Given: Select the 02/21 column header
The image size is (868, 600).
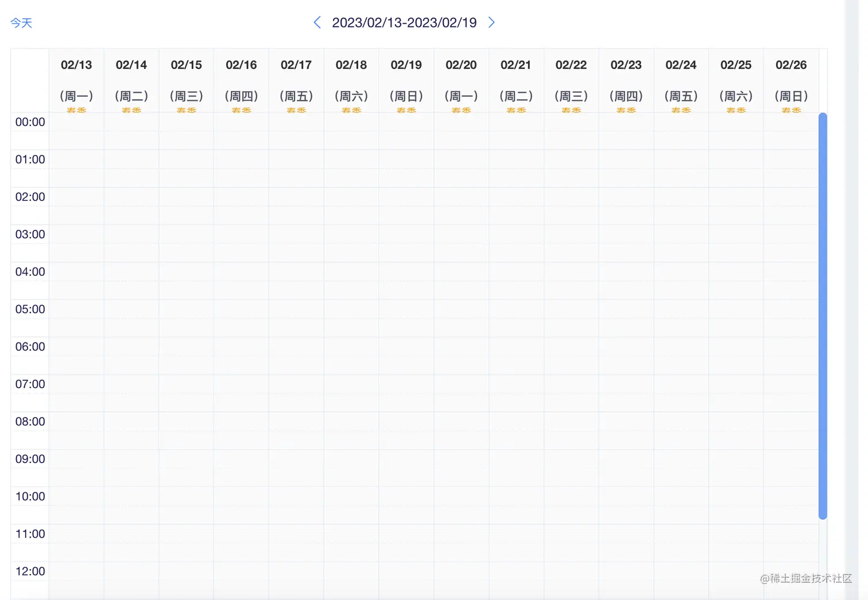Looking at the screenshot, I should (516, 80).
